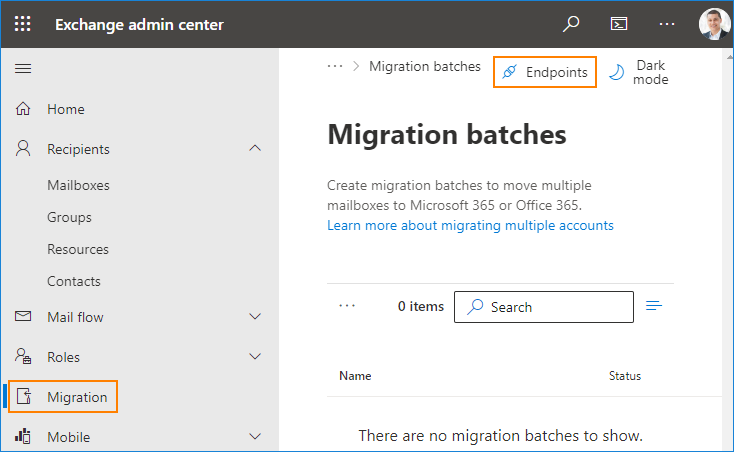The width and height of the screenshot is (734, 452).
Task: Expand the Mail flow section chevron
Action: tap(255, 317)
